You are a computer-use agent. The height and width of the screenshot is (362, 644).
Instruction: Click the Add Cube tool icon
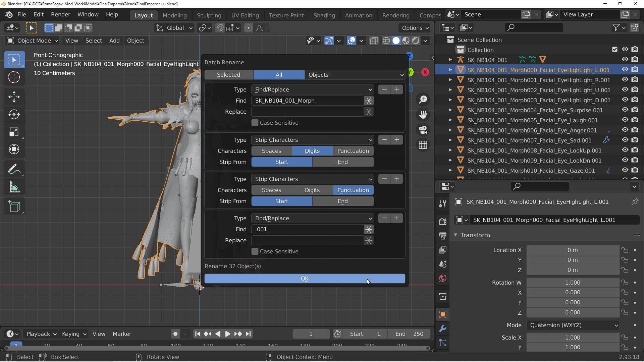[x=14, y=206]
